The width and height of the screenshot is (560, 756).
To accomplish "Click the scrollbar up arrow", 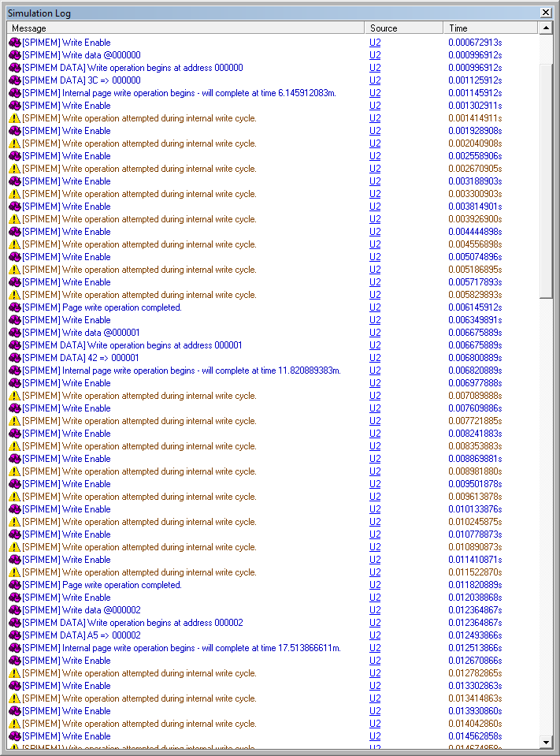I will pyautogui.click(x=546, y=28).
